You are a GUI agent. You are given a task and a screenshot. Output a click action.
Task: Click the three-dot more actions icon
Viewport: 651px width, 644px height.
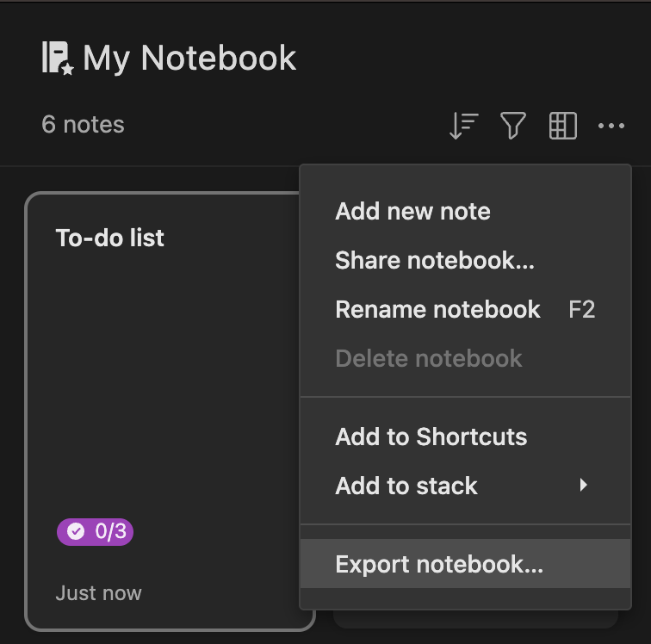[611, 126]
